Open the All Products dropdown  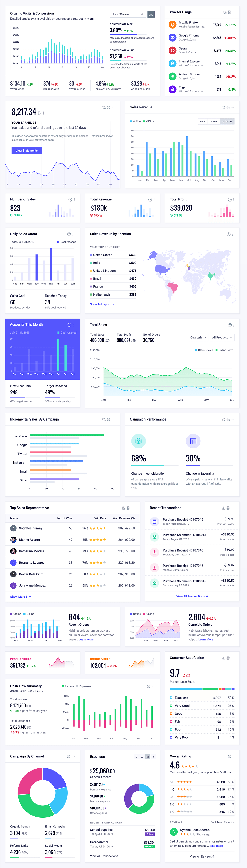coord(222,338)
